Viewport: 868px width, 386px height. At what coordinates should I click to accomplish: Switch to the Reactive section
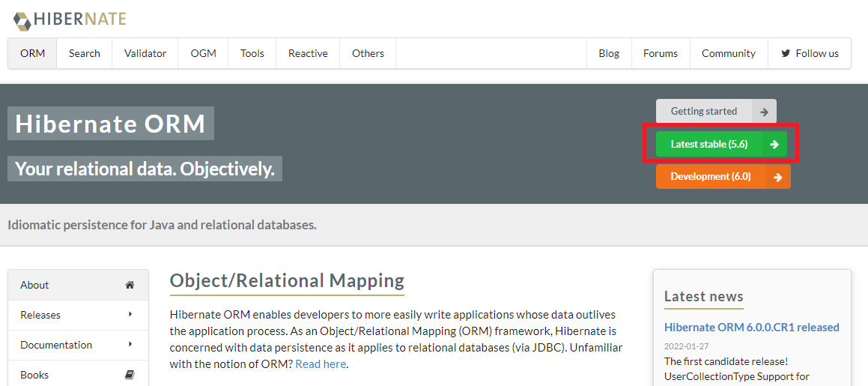coord(308,54)
